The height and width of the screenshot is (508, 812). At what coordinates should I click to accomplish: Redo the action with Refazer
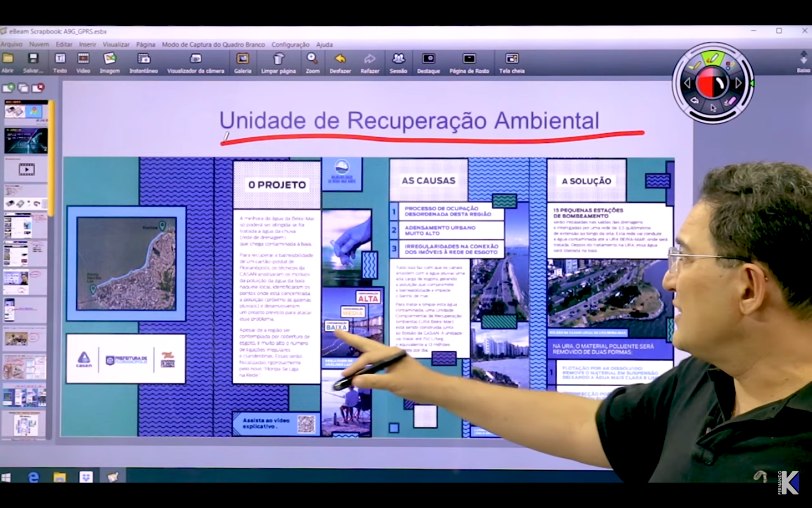[370, 63]
